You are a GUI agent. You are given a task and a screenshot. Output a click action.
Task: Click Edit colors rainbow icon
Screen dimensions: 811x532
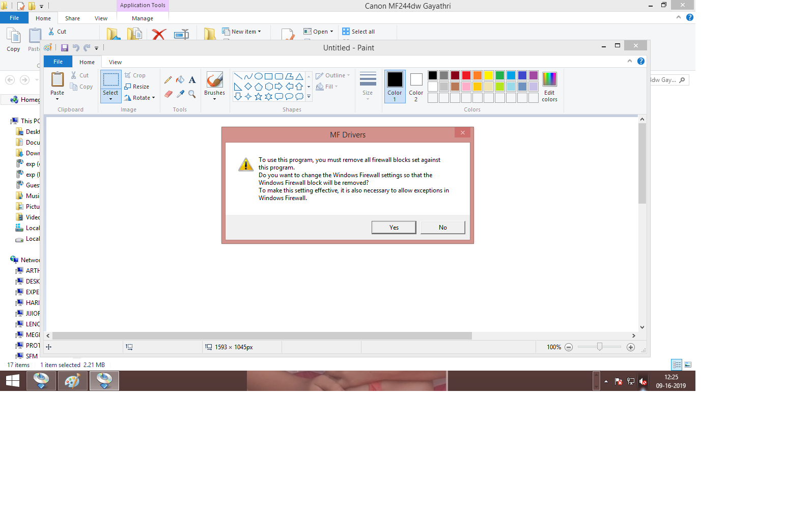pyautogui.click(x=549, y=79)
